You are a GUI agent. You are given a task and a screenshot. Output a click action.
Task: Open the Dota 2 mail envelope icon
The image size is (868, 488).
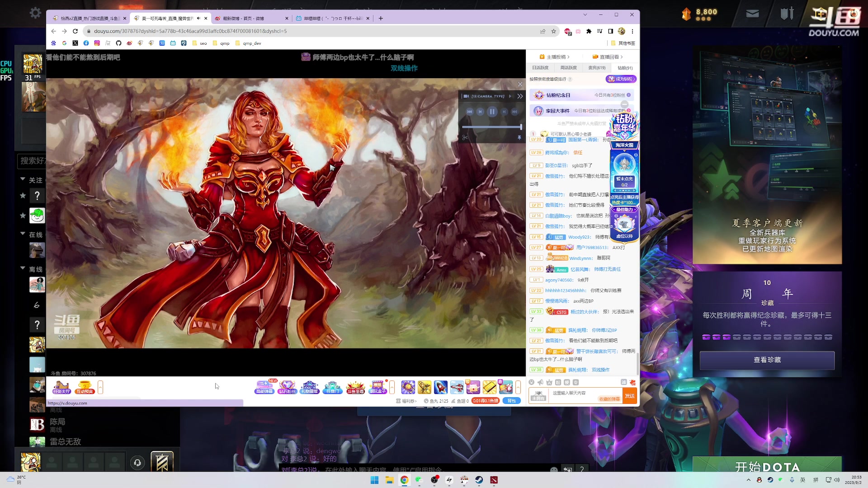752,14
